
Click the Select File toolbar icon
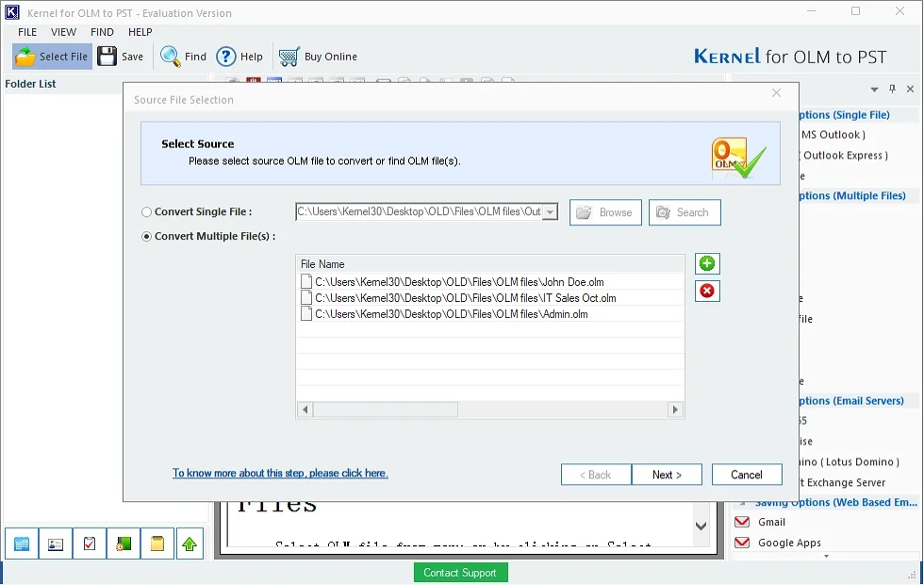point(25,57)
